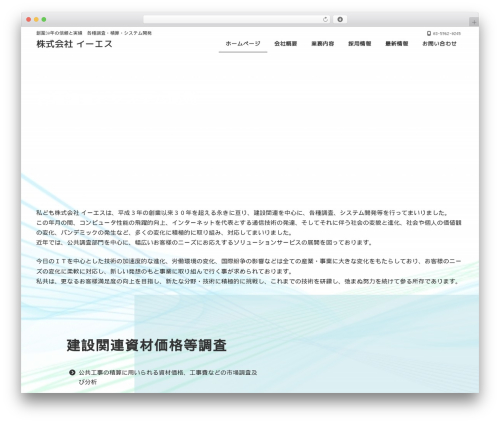Click the heading 建設関連資材価格等調査
Screen dimensions: 500x423
(x=147, y=345)
